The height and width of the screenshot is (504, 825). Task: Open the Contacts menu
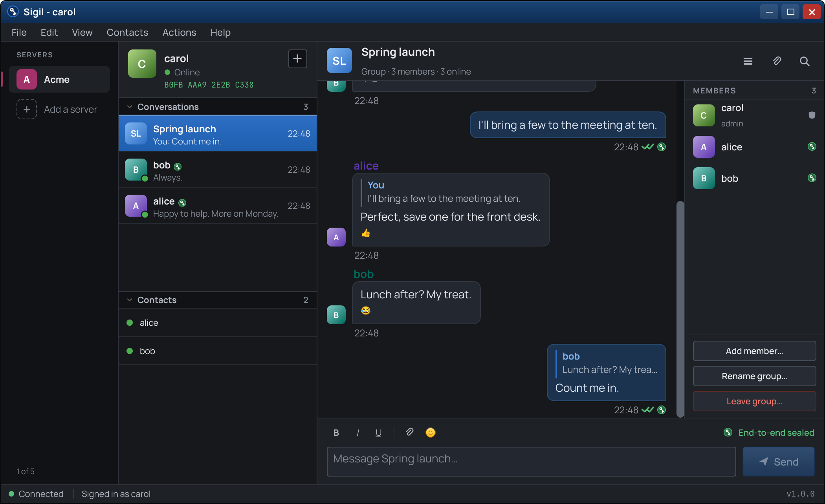coord(127,32)
